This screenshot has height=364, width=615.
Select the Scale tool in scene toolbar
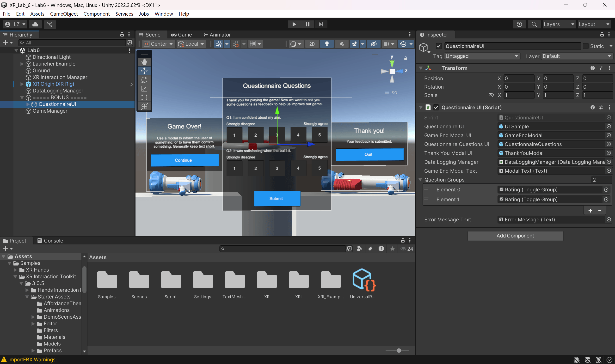click(x=144, y=89)
